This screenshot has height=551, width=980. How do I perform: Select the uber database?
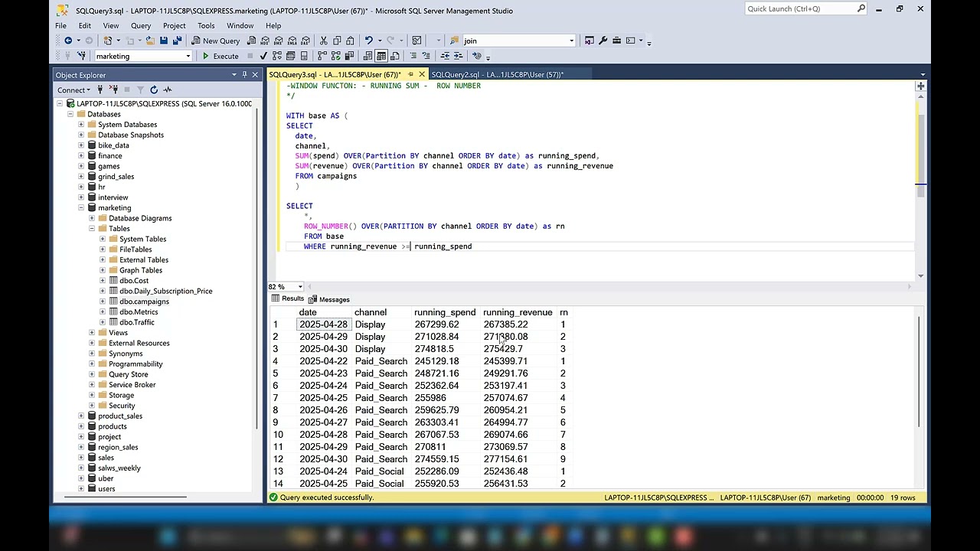click(106, 479)
